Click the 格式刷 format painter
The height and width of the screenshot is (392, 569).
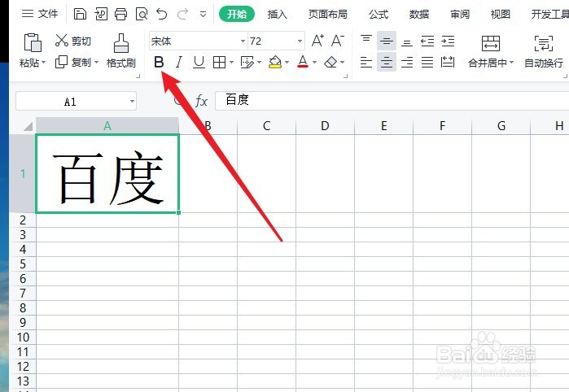pos(121,50)
